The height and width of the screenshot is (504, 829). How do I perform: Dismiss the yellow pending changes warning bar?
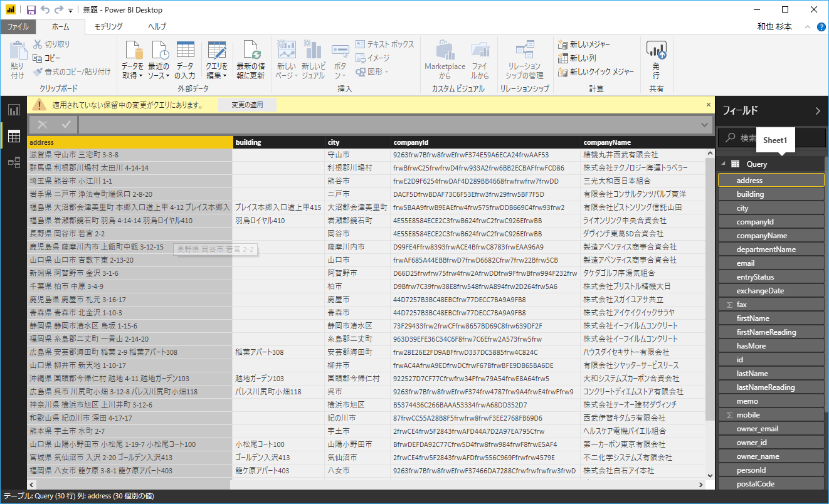point(709,105)
